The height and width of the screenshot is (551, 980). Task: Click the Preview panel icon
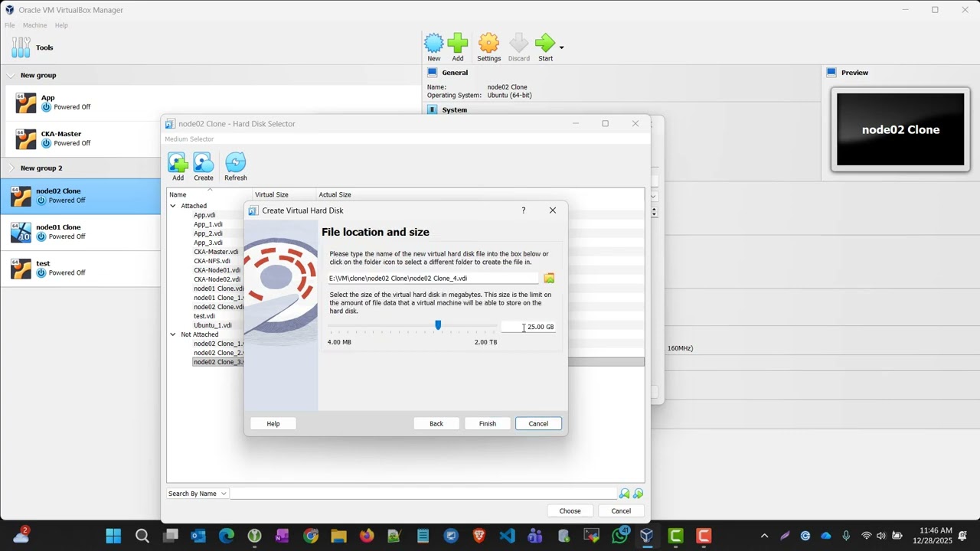[831, 73]
